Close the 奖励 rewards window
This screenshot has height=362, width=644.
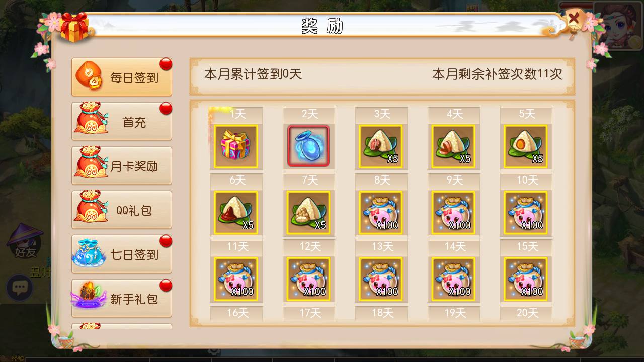(x=574, y=21)
